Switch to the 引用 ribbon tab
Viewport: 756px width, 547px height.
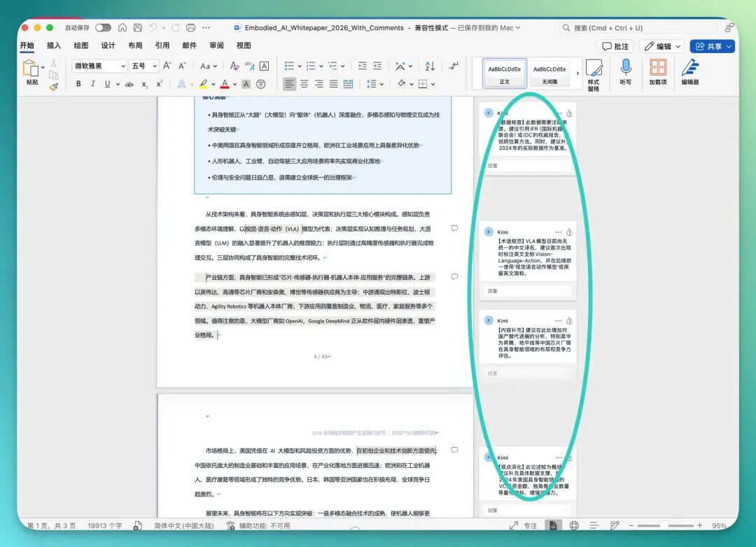[x=162, y=45]
